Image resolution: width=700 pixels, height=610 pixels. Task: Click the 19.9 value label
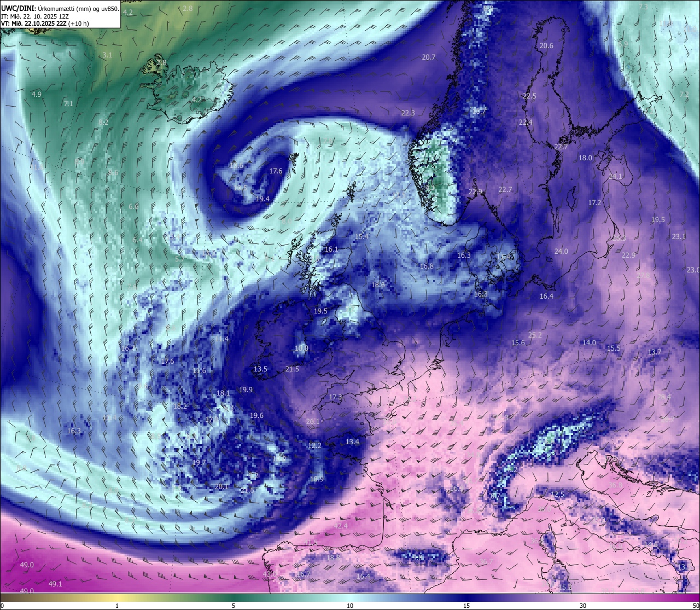pyautogui.click(x=246, y=390)
